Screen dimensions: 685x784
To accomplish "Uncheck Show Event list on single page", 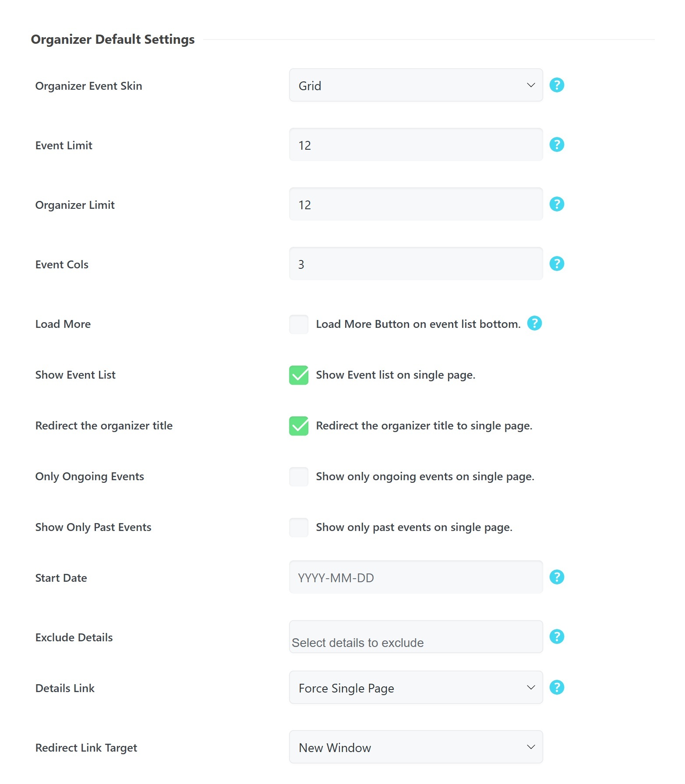I will [299, 375].
